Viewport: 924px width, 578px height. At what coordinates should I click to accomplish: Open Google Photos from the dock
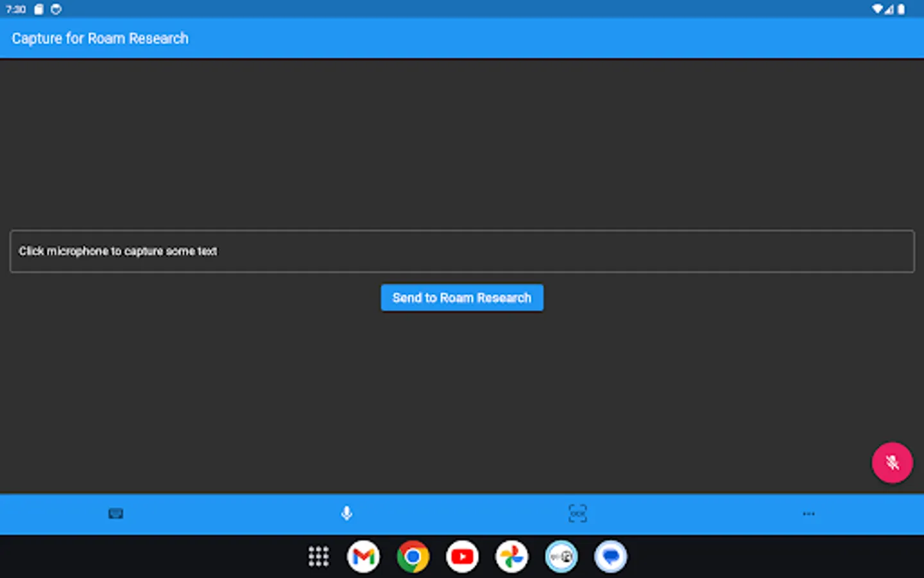511,557
